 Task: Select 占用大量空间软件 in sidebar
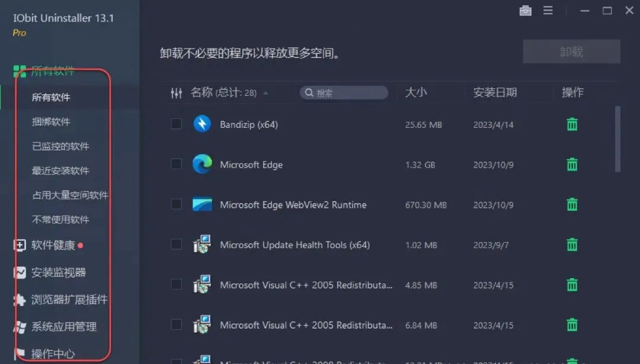(70, 195)
